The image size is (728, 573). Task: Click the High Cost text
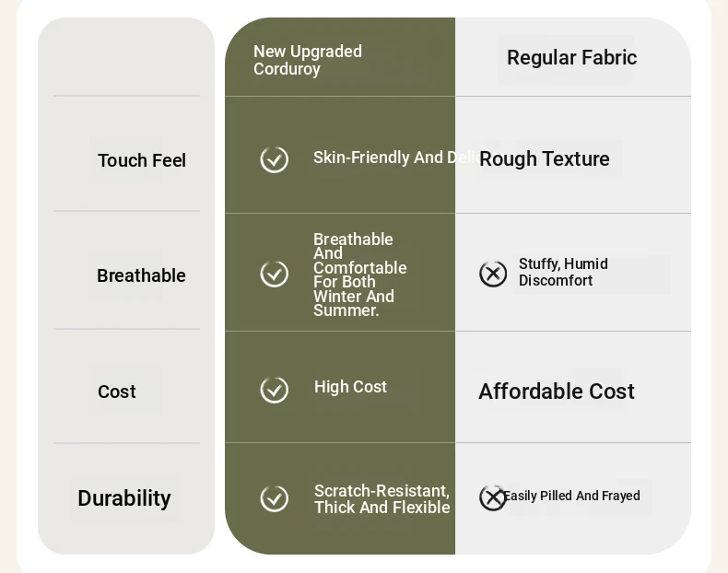click(350, 387)
